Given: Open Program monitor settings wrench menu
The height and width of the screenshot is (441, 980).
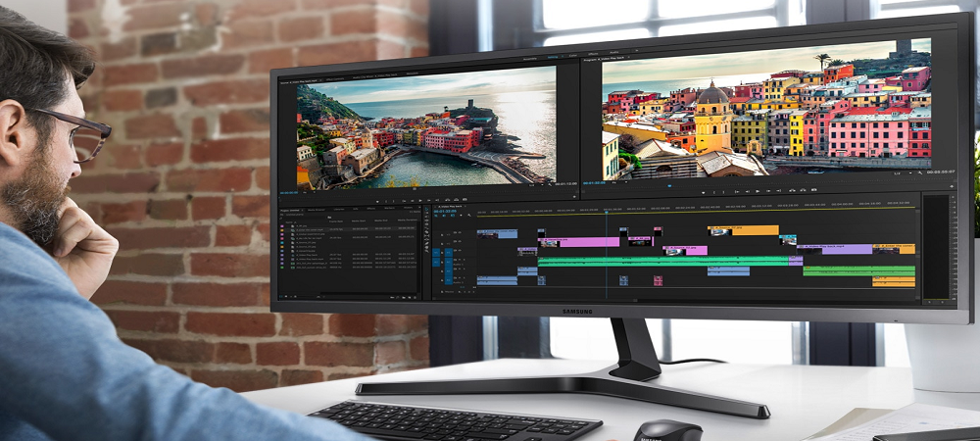Looking at the screenshot, I should pos(920,172).
